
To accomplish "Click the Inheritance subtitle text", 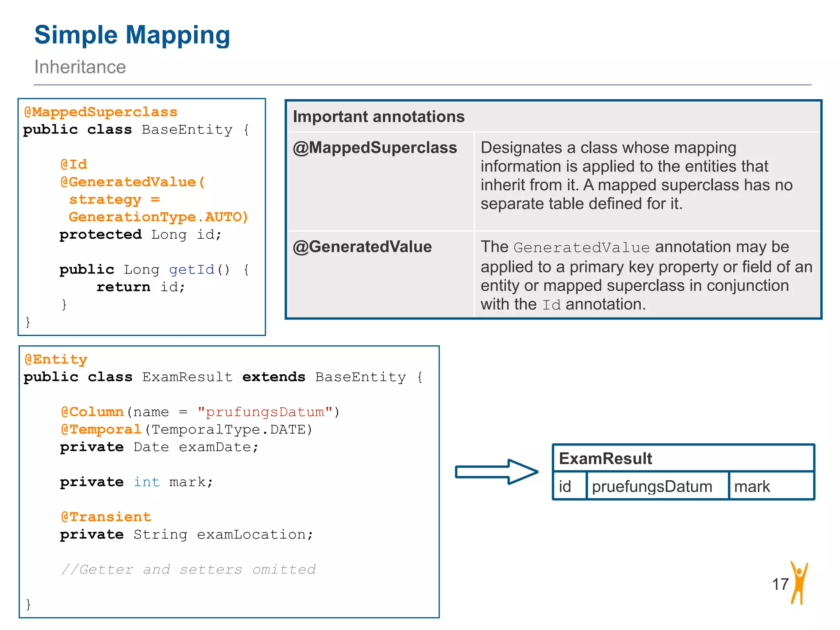I will tap(80, 67).
